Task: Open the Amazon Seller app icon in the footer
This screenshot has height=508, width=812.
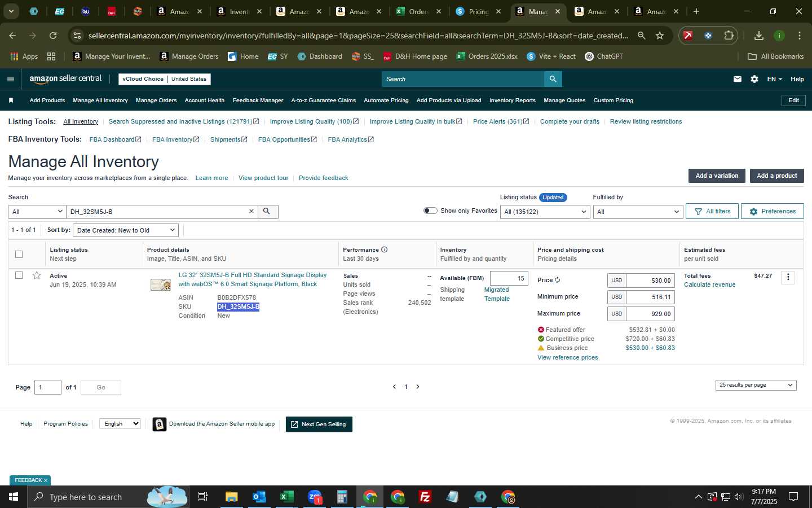Action: pos(160,424)
